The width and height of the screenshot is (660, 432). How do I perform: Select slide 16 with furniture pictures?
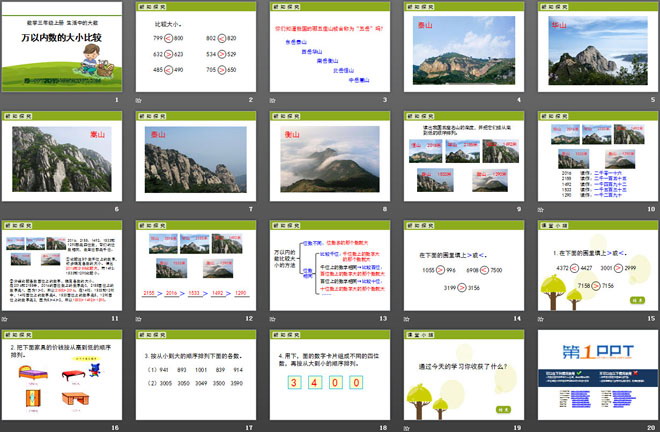click(x=62, y=375)
